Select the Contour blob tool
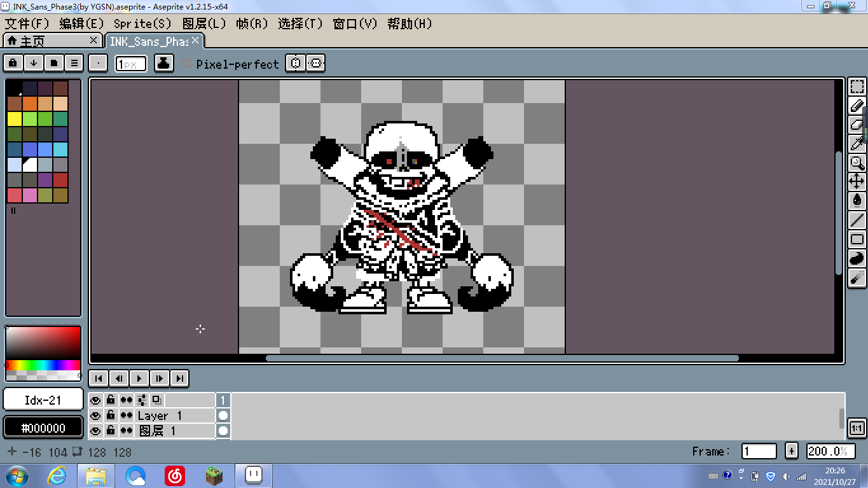Viewport: 868px width, 488px height. 857,258
